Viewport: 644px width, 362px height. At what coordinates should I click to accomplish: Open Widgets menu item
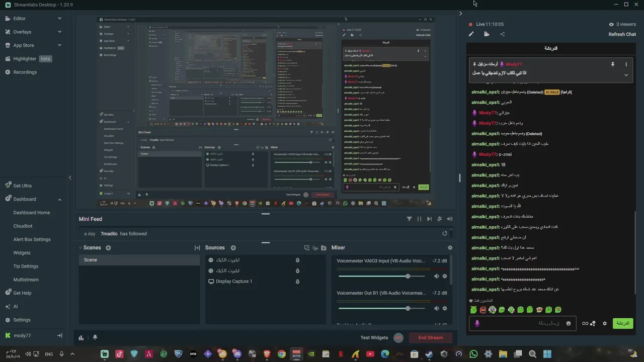tap(22, 253)
